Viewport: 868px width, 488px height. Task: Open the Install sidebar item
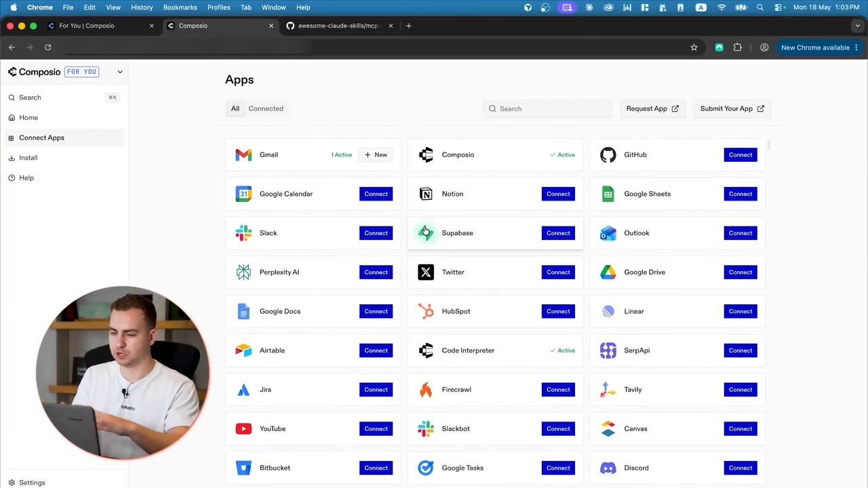coord(64,158)
